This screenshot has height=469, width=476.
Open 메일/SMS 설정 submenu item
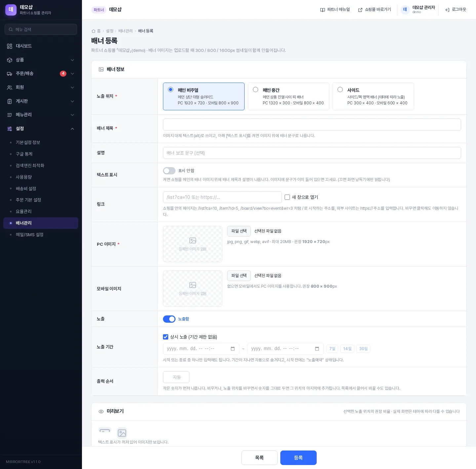[41, 234]
